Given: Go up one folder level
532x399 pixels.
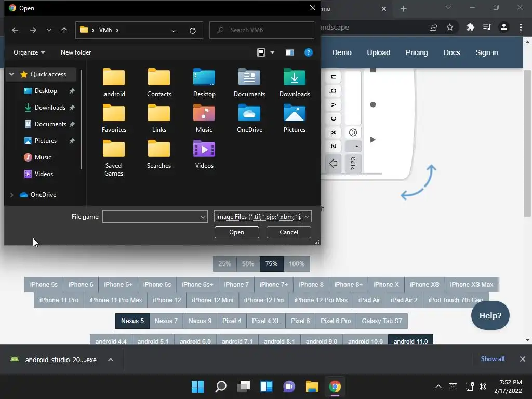Looking at the screenshot, I should (64, 30).
